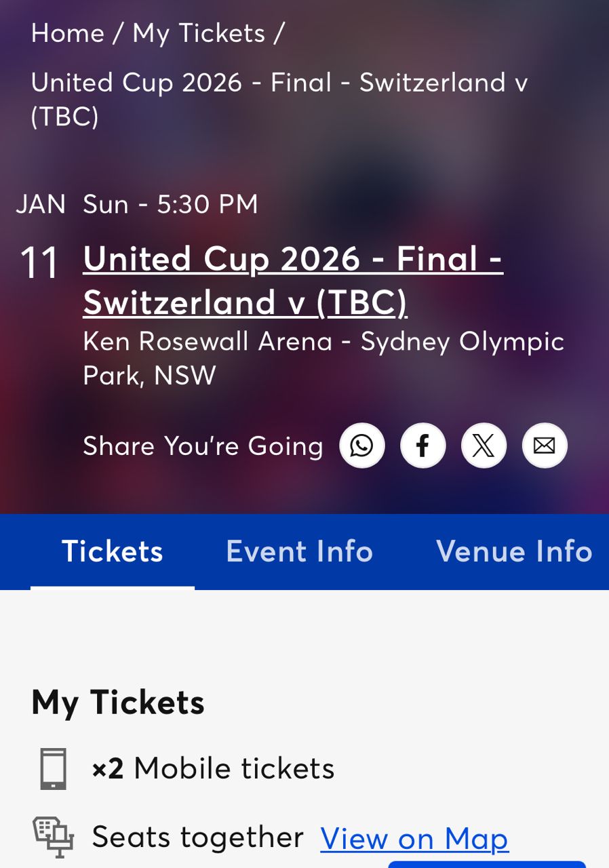
Task: Tap the Share You're Going label
Action: [203, 446]
